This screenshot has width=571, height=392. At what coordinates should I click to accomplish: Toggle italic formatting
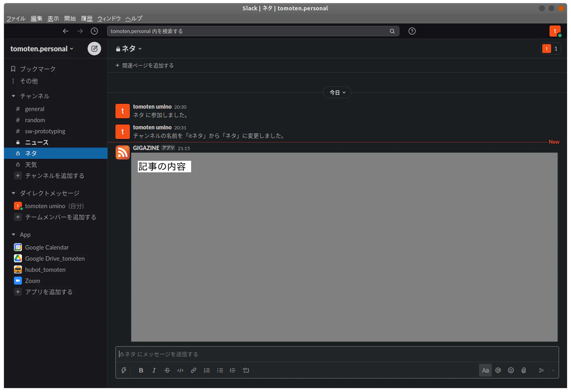point(154,370)
